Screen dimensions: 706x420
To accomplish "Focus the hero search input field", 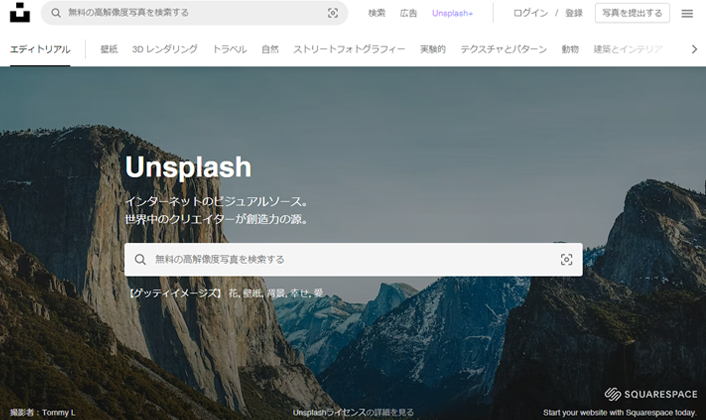I will (353, 260).
